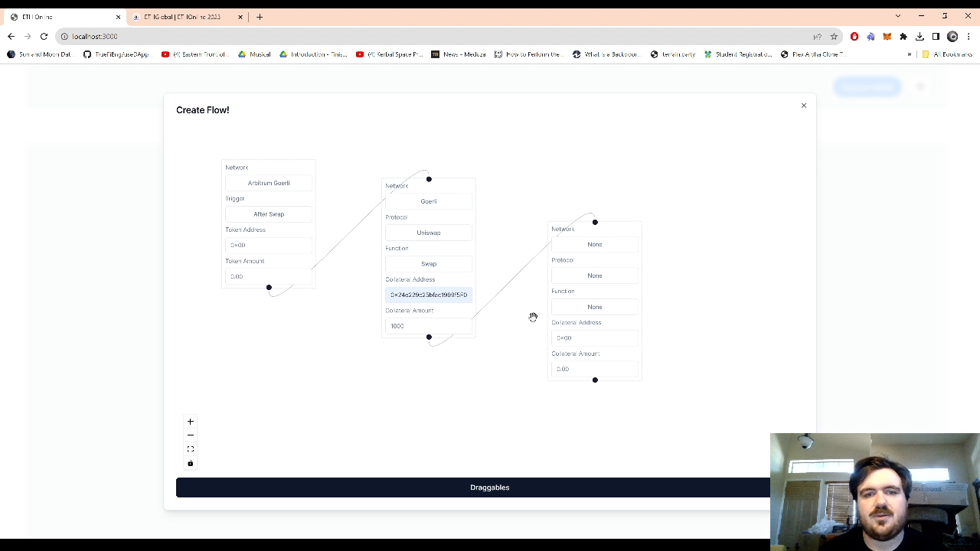Open the tab search dropdown arrow

pos(898,16)
